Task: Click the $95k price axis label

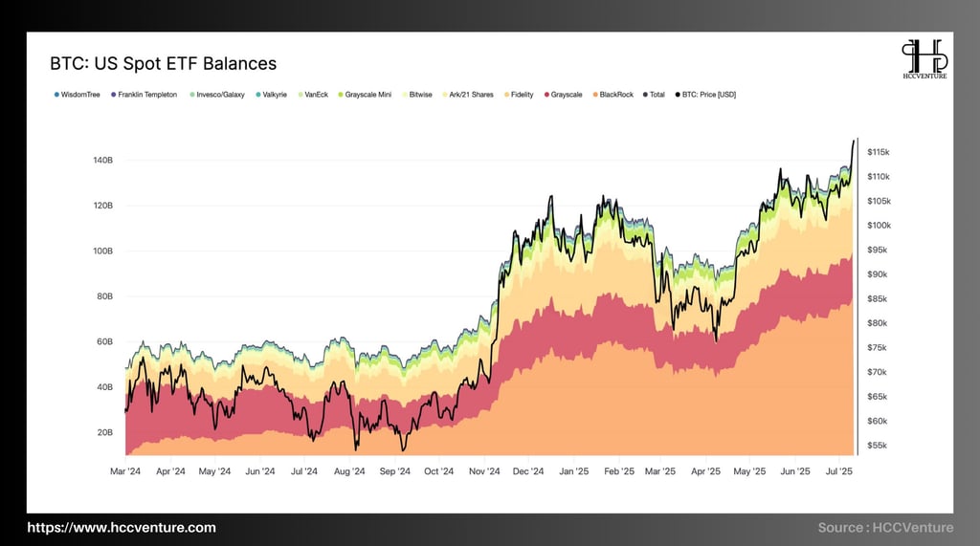Action: click(x=877, y=250)
